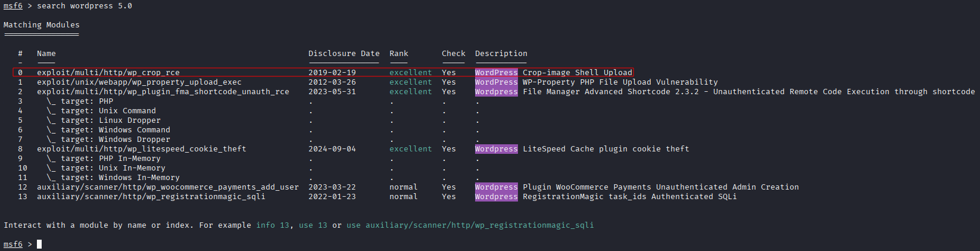Click the Description column header

tap(501, 54)
